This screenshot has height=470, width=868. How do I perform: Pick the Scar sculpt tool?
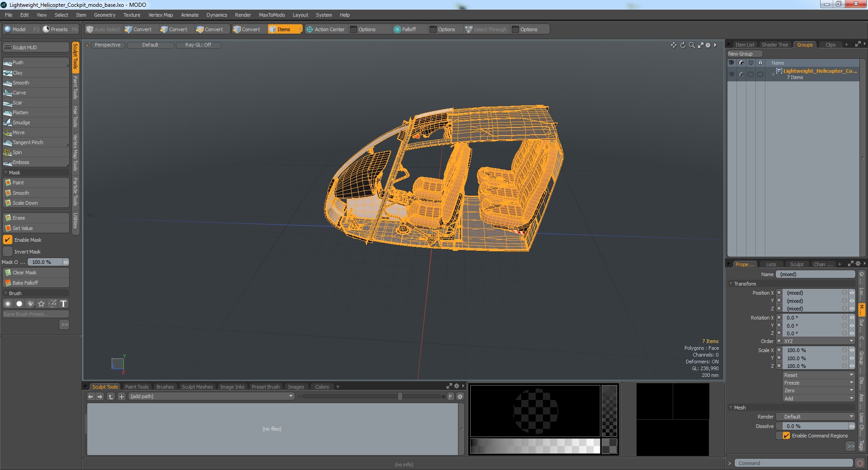(36, 103)
